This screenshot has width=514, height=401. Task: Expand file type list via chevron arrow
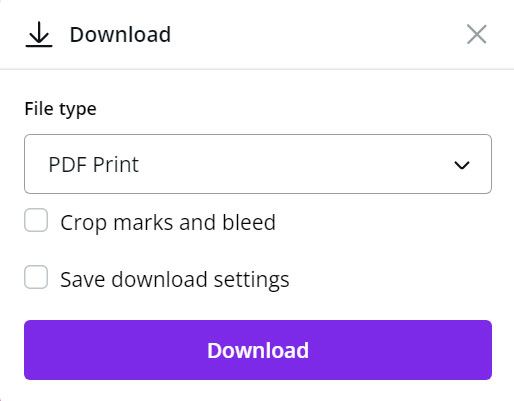pos(462,165)
